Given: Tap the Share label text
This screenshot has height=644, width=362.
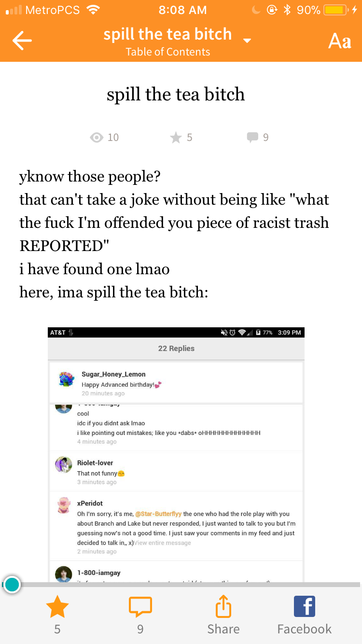Looking at the screenshot, I should [x=223, y=629].
